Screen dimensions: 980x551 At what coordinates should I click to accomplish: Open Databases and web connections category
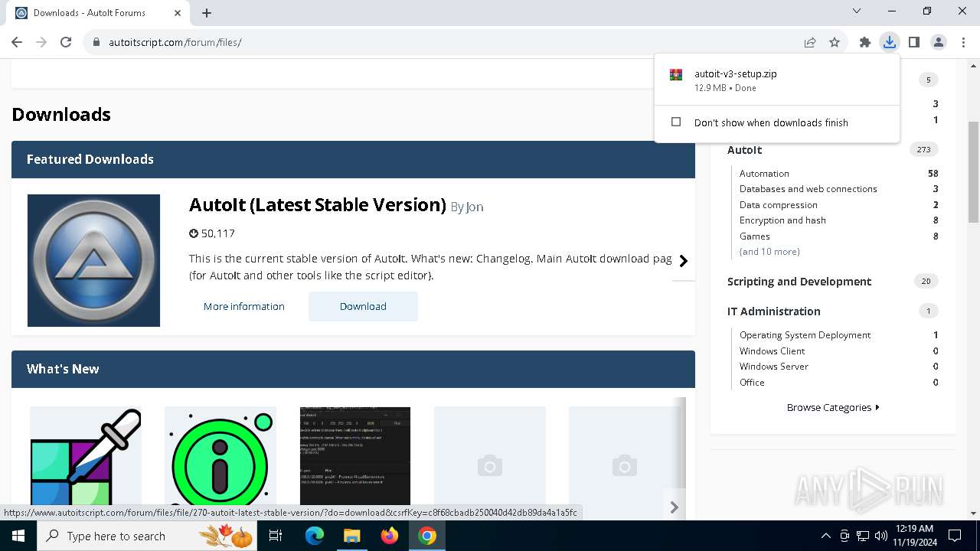(x=808, y=189)
